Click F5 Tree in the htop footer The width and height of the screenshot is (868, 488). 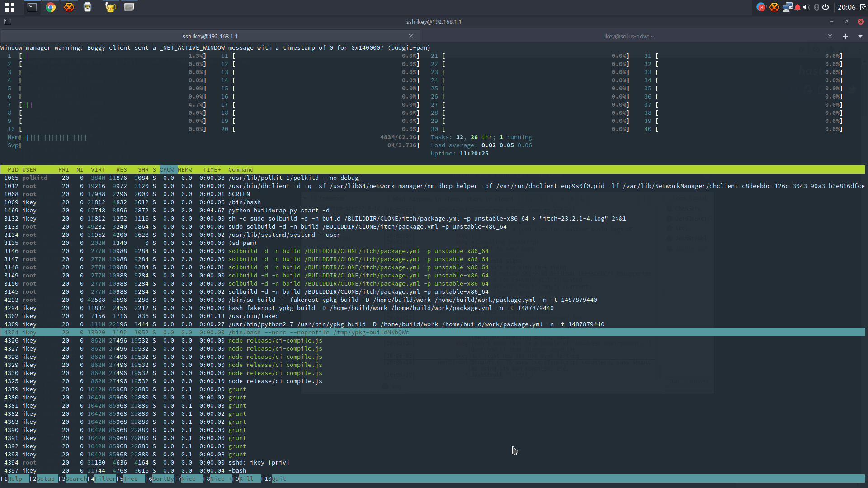pyautogui.click(x=130, y=479)
